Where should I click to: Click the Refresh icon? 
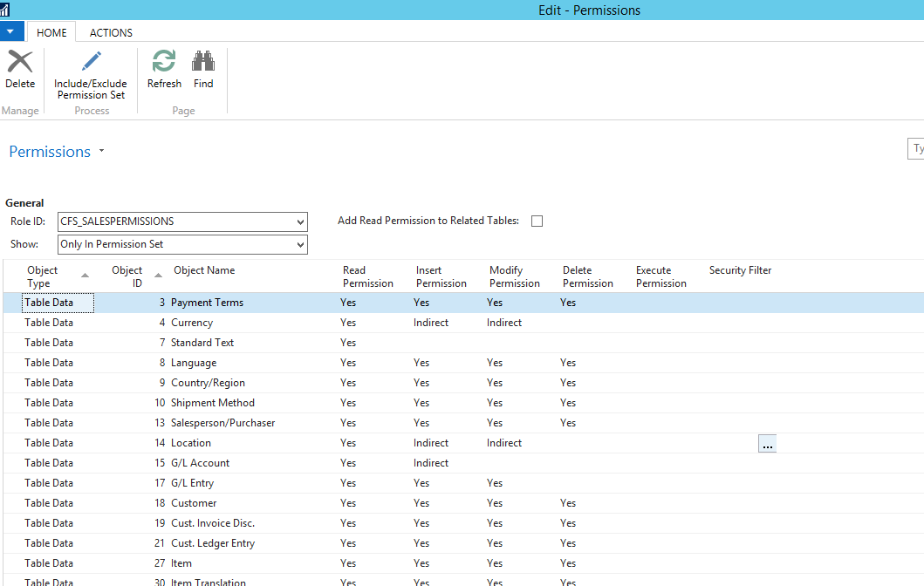click(164, 62)
